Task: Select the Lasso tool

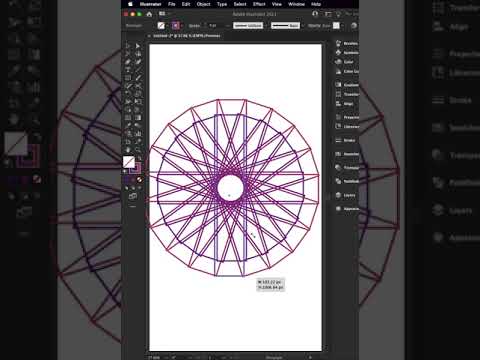Action: pyautogui.click(x=138, y=54)
